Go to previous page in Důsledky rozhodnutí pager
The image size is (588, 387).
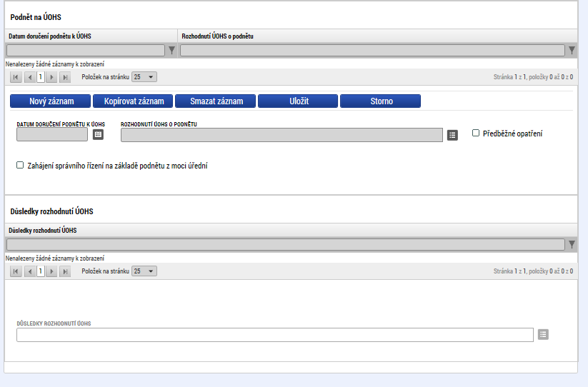pos(30,271)
